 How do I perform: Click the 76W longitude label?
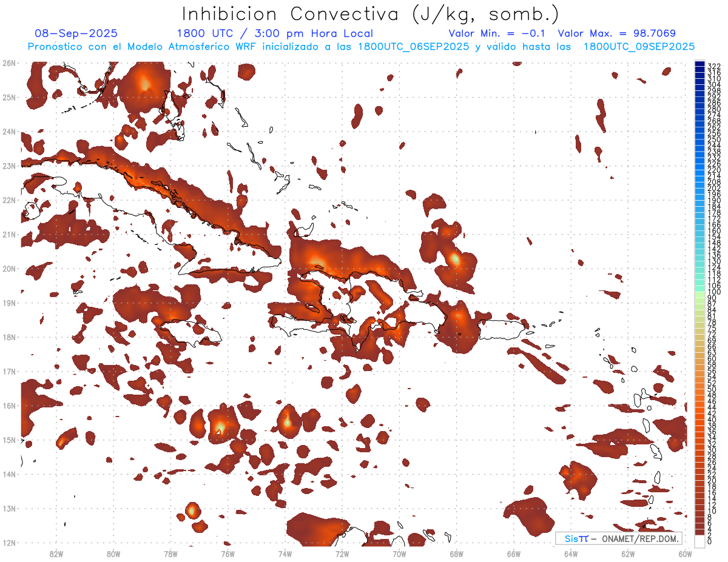click(227, 554)
